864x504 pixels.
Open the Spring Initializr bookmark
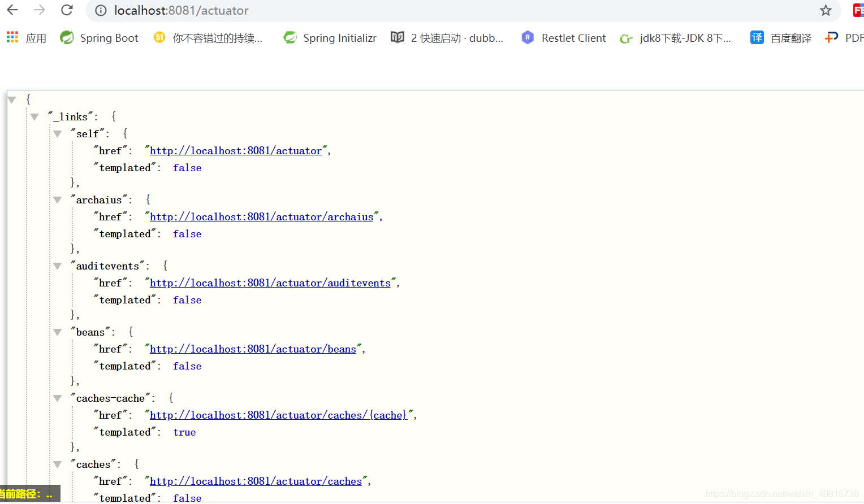coord(330,38)
